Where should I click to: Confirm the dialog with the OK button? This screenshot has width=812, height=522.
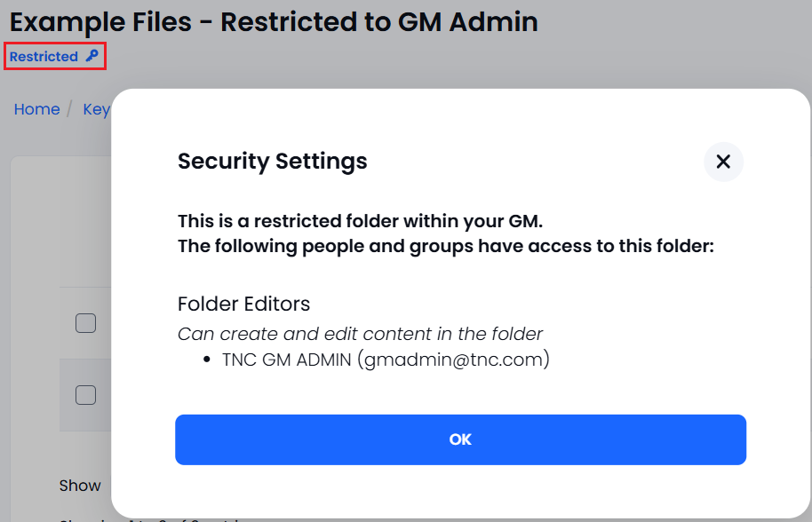(x=460, y=439)
